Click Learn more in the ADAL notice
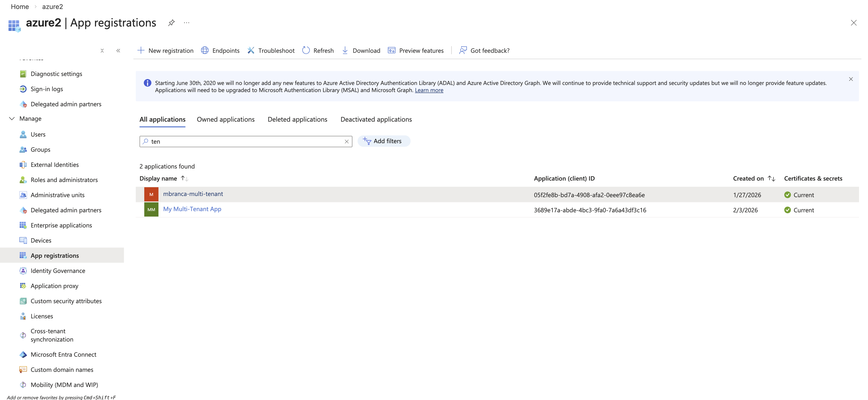Viewport: 868px width, 400px height. pyautogui.click(x=429, y=90)
